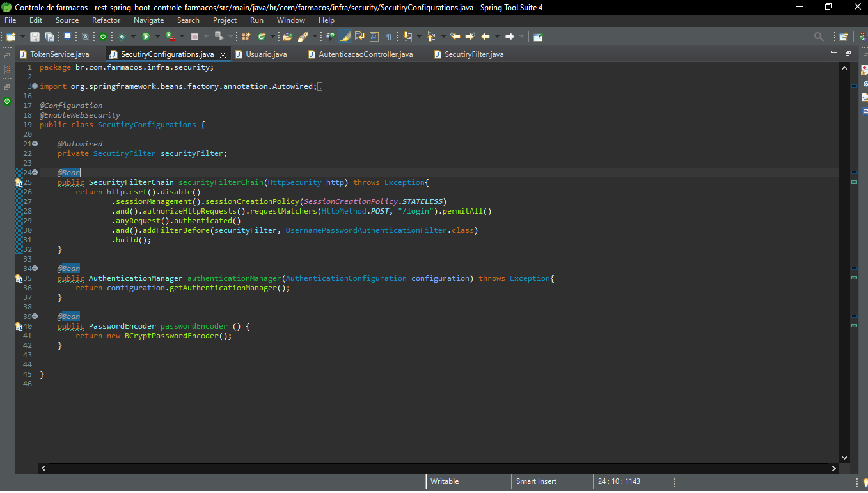This screenshot has height=493, width=868.
Task: Open the terminal console toolbar icon
Action: tap(67, 36)
